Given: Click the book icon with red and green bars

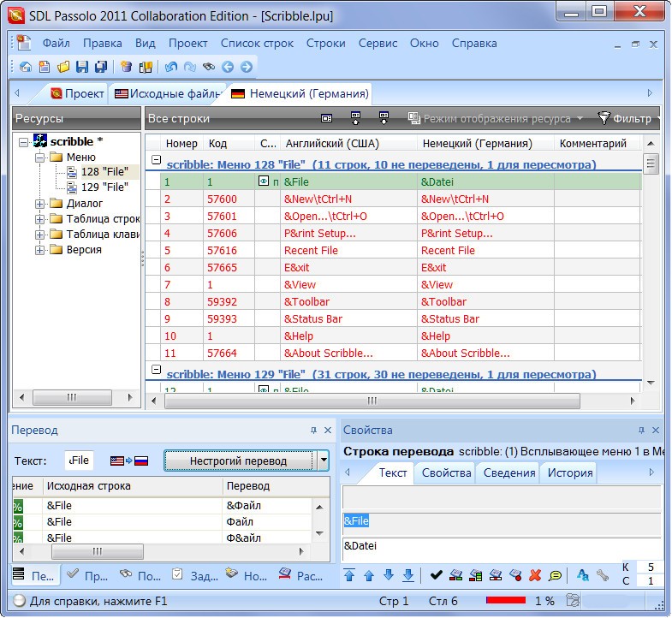Looking at the screenshot, I should point(455,575).
